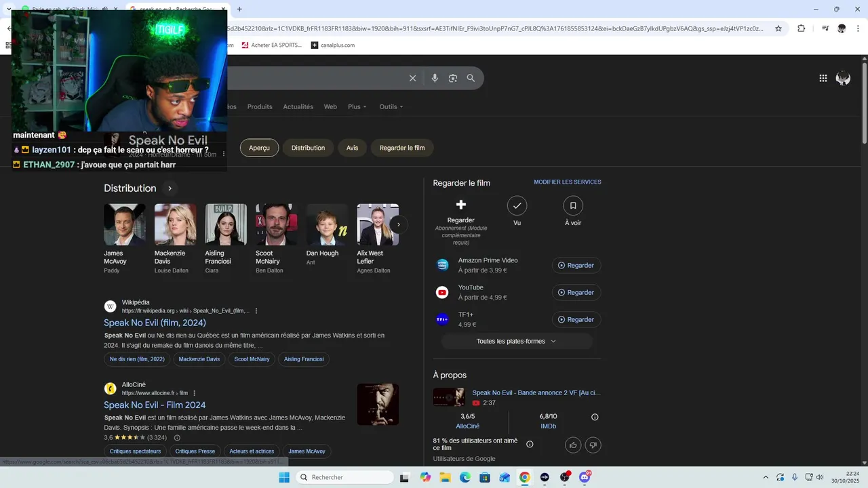Open Microsoft Store from the taskbar
This screenshot has height=488, width=868.
click(485, 477)
